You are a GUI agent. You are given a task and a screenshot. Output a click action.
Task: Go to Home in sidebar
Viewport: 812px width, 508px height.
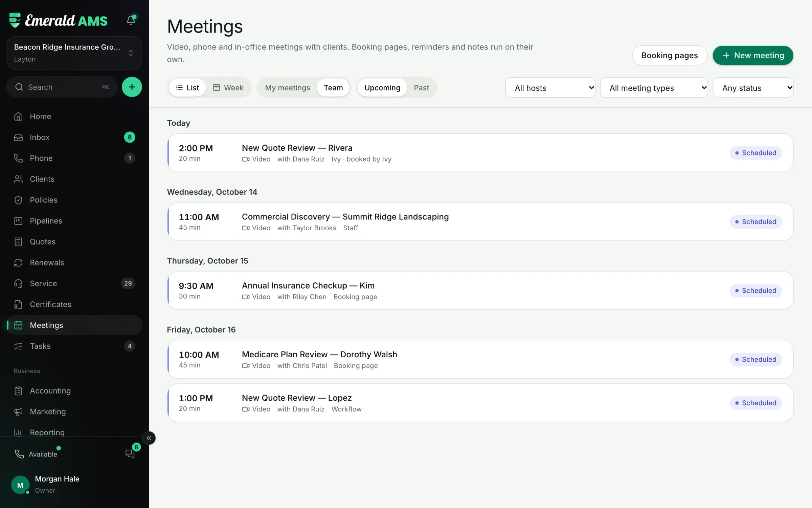74,116
